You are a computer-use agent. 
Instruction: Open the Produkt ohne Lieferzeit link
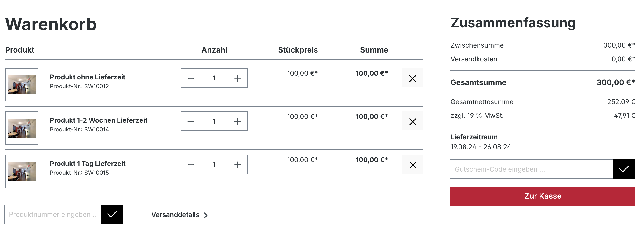coord(87,77)
